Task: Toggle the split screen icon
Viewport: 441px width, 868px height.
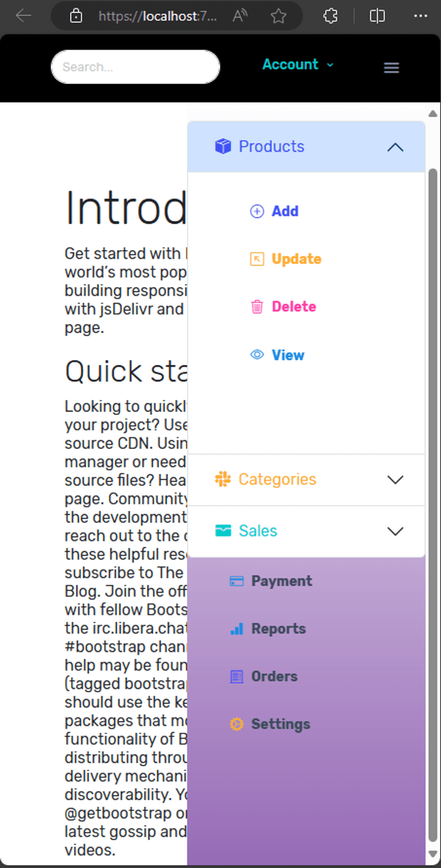Action: 377,16
